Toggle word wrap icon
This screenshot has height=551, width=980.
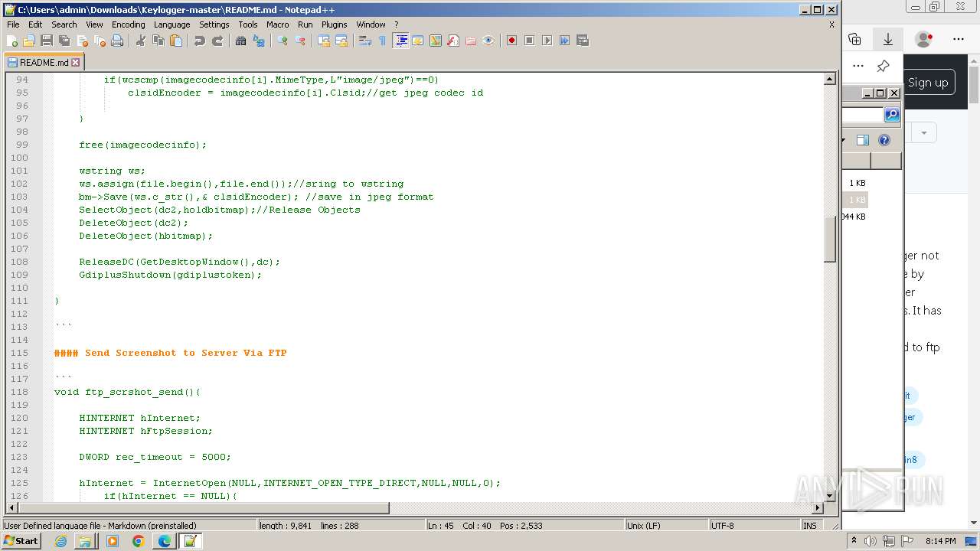click(365, 41)
